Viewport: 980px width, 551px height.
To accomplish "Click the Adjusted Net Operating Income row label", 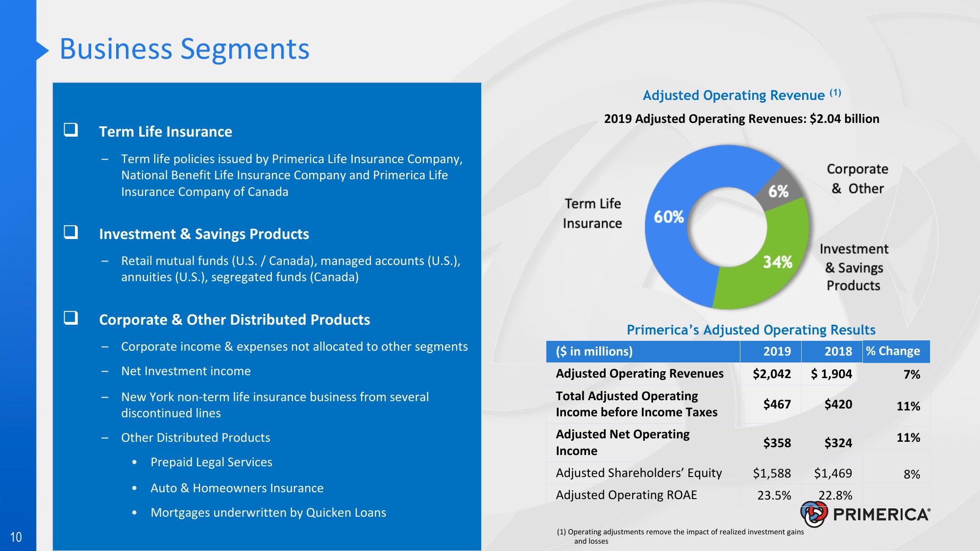I will pyautogui.click(x=622, y=442).
